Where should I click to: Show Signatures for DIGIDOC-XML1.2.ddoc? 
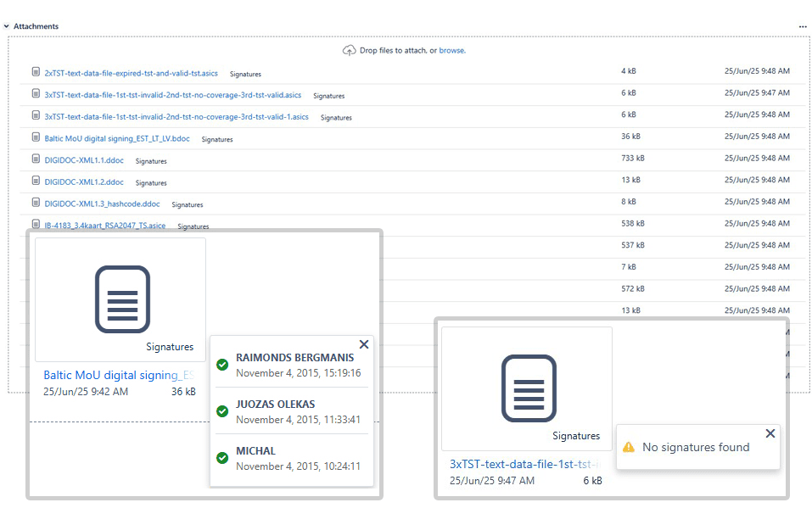(x=151, y=182)
